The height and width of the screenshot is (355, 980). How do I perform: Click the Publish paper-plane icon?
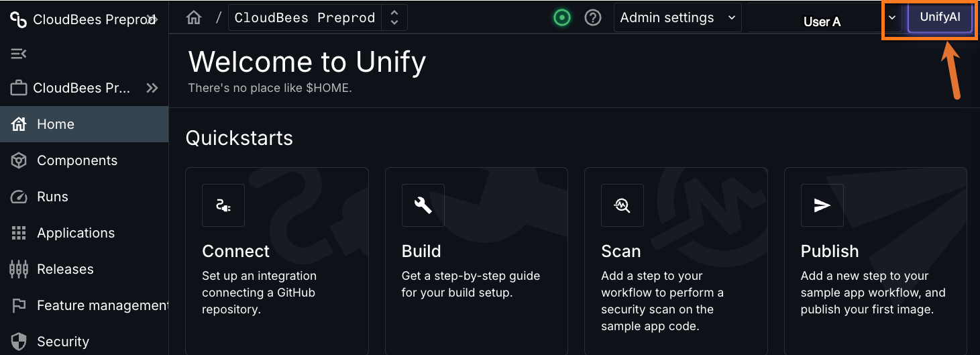[822, 205]
